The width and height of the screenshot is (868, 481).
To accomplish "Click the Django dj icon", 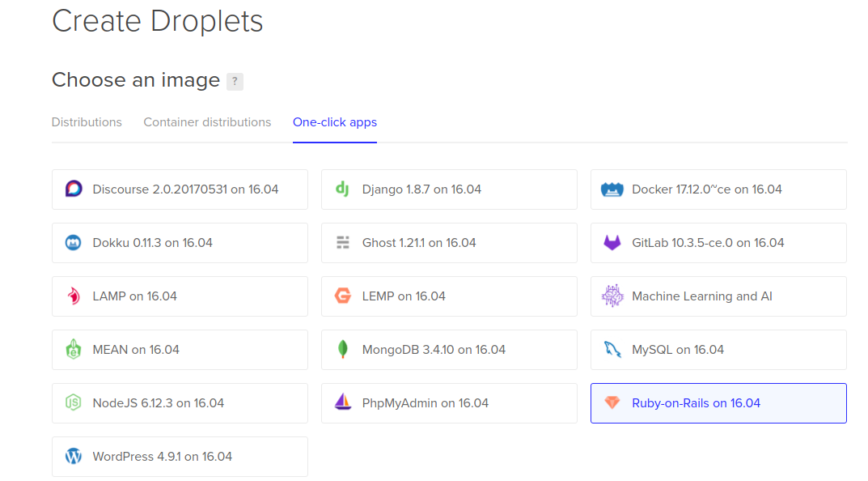I will click(x=342, y=189).
